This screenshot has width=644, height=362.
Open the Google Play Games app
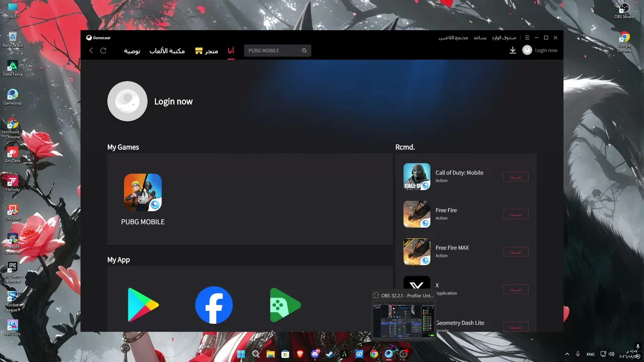pyautogui.click(x=285, y=305)
